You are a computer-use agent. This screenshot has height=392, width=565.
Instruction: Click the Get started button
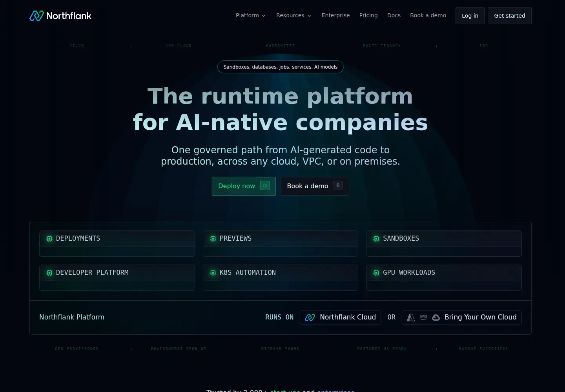tap(510, 16)
